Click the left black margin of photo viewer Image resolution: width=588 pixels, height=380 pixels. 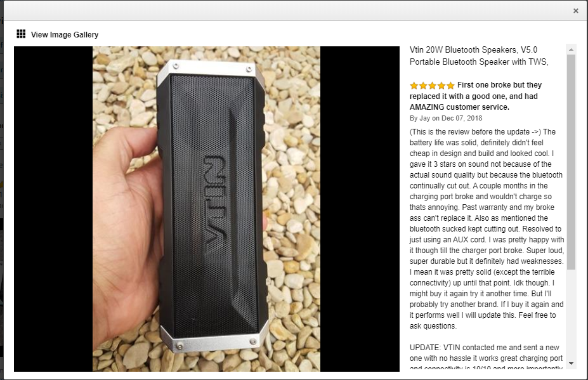(53, 209)
